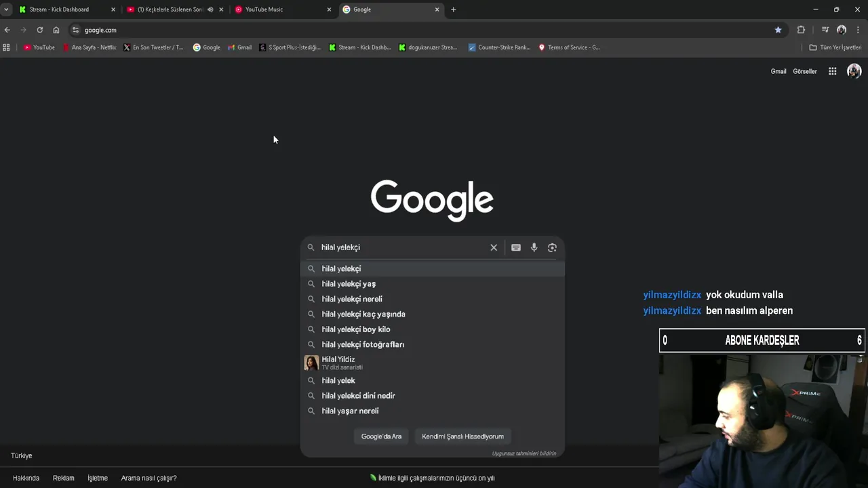Click the browser back arrow
The width and height of the screenshot is (868, 488).
7,30
